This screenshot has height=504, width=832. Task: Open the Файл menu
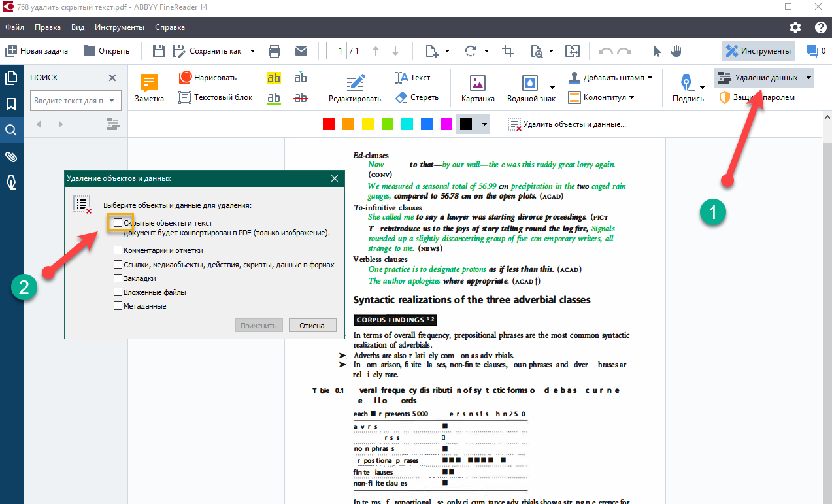(14, 27)
